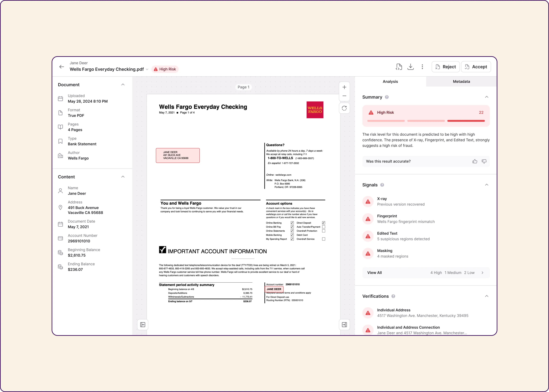
Task: Zoom in on the document page
Action: pyautogui.click(x=344, y=87)
